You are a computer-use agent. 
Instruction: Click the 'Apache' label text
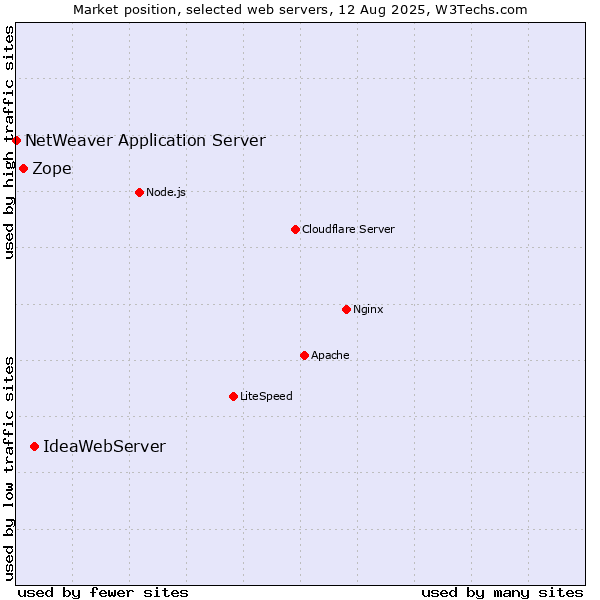pyautogui.click(x=330, y=355)
